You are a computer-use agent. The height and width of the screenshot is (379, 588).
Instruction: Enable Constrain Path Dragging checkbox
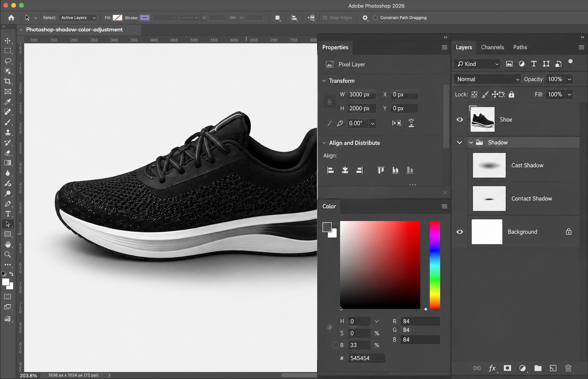tap(375, 17)
